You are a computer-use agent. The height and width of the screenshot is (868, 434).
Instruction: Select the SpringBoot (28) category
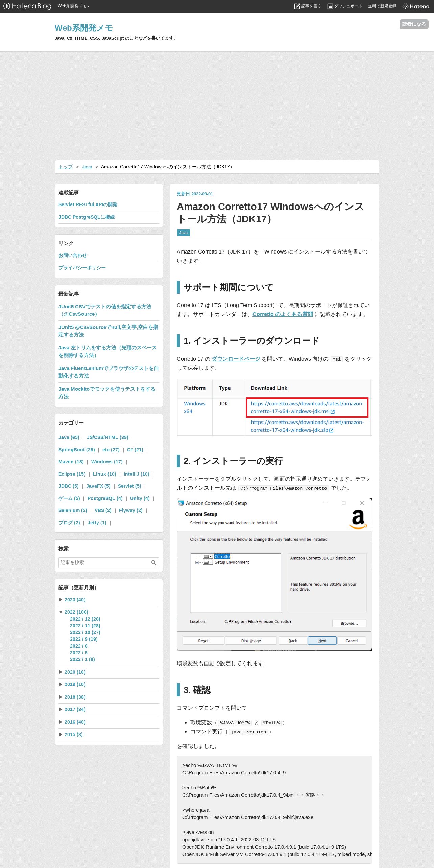coord(77,450)
